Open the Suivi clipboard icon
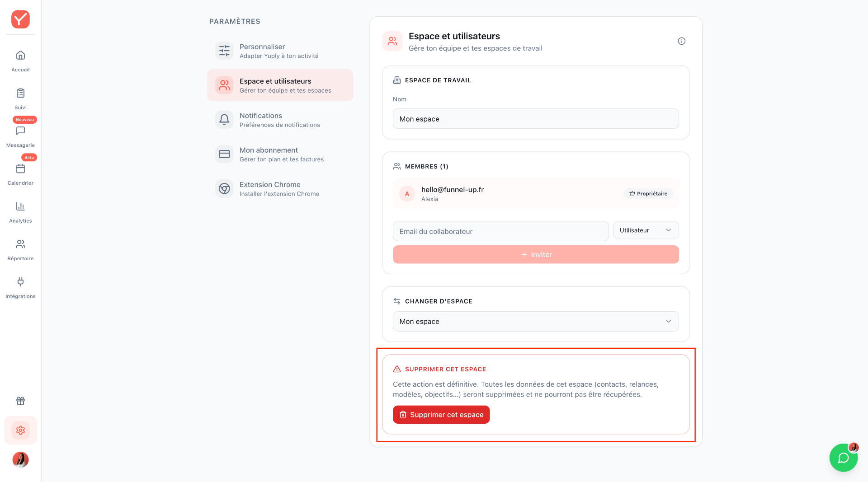 pyautogui.click(x=20, y=93)
